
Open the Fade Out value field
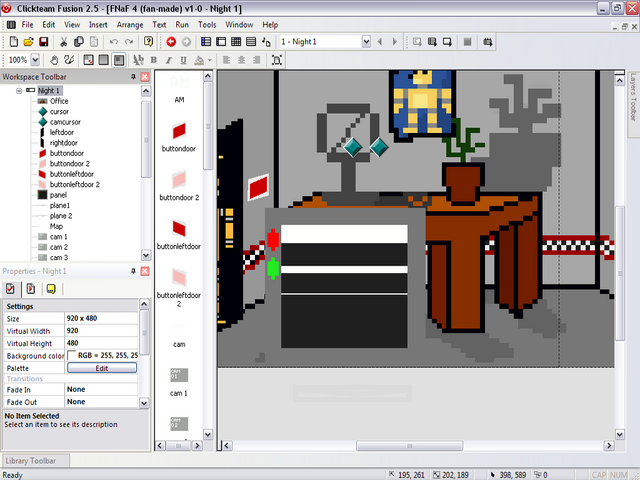pos(101,402)
